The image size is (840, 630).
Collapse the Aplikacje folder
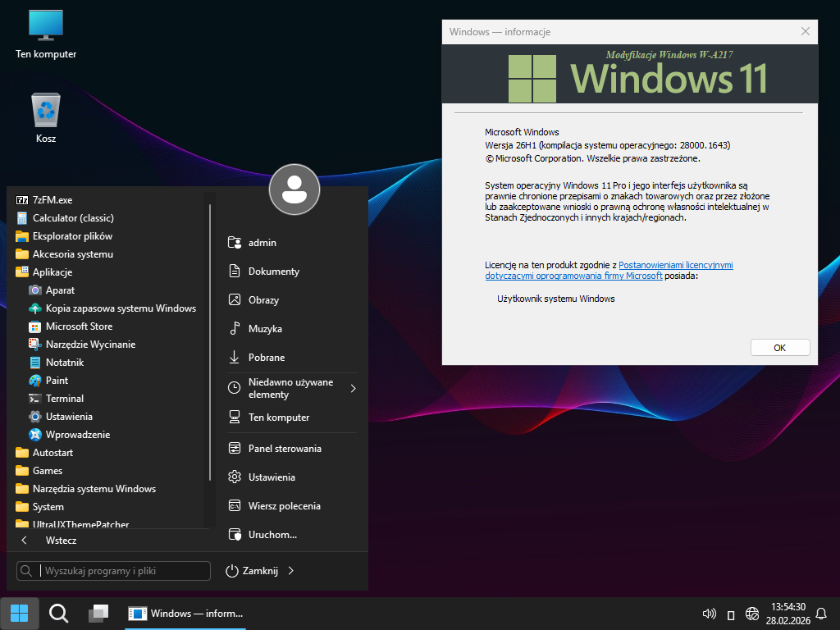52,272
